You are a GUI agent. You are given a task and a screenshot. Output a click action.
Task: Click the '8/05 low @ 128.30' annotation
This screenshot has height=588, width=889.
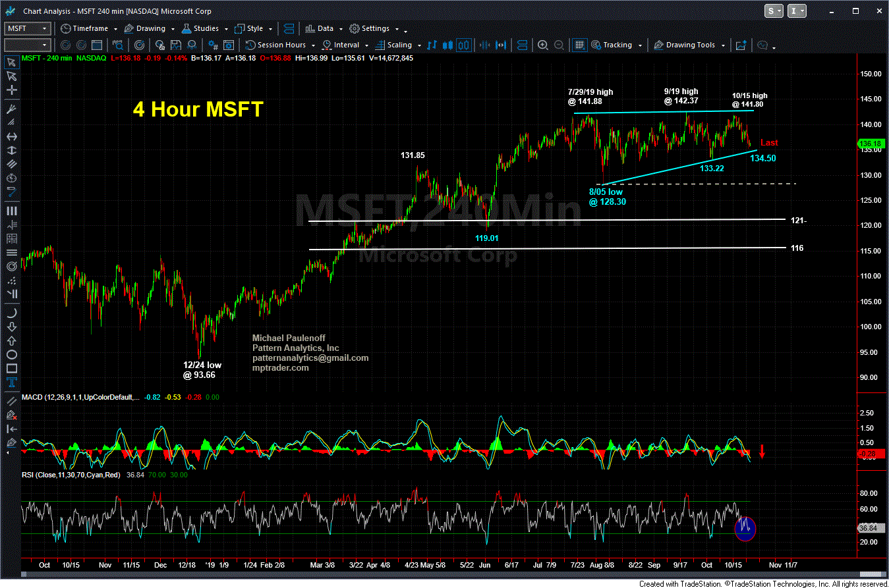(606, 197)
